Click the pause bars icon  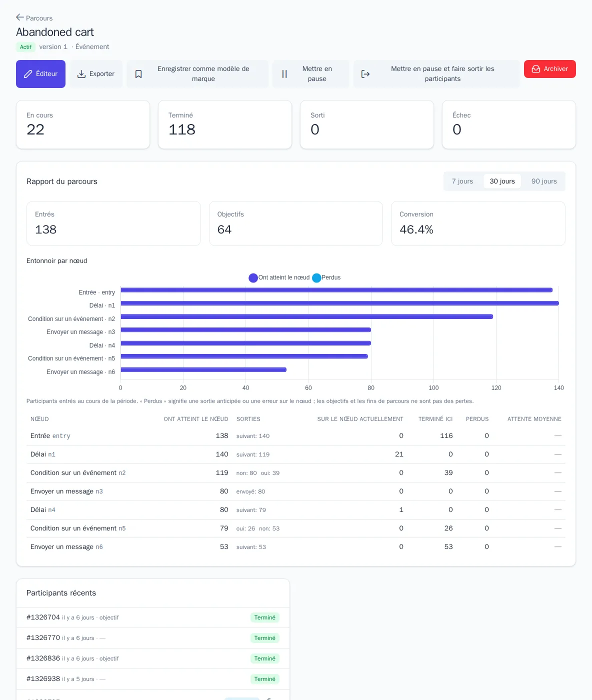[x=284, y=74]
